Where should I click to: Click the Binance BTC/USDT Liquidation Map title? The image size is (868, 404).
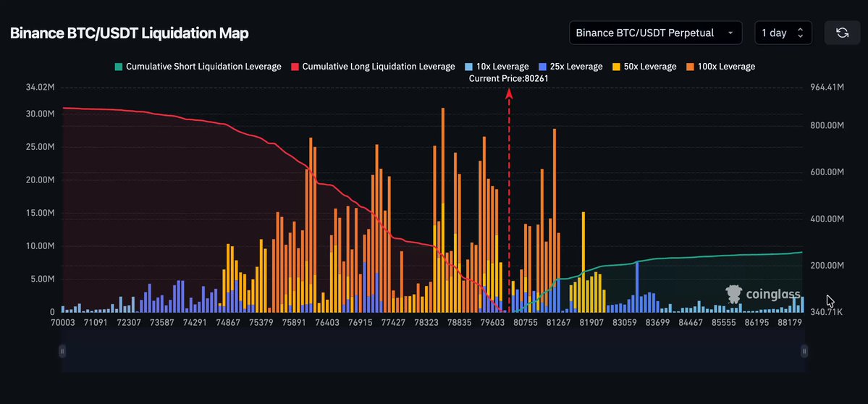tap(130, 33)
